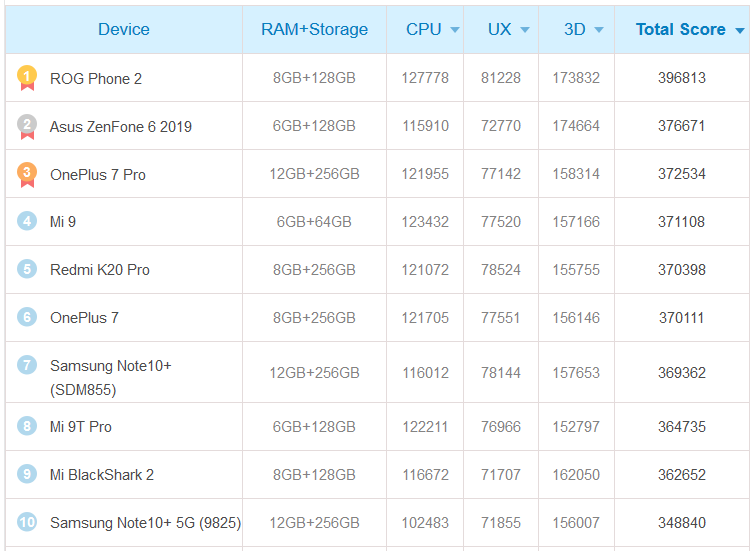
Task: Click 3D score 155755
Action: pyautogui.click(x=576, y=270)
